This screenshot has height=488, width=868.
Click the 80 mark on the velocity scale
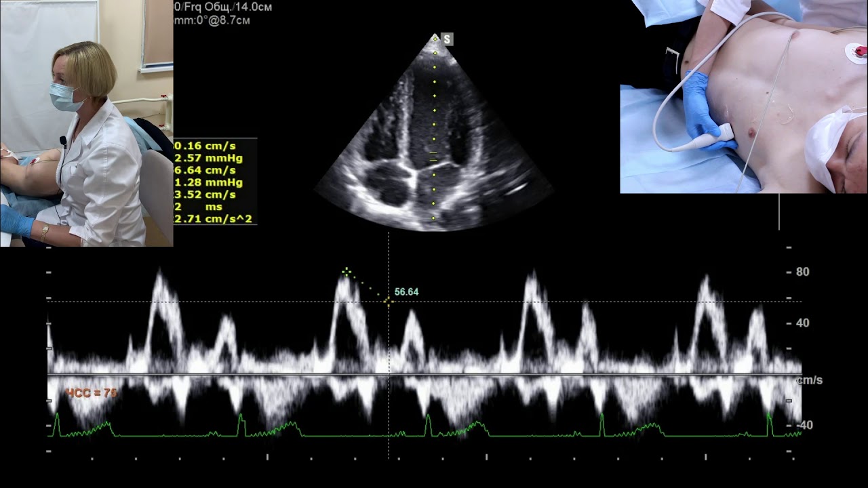coord(802,272)
